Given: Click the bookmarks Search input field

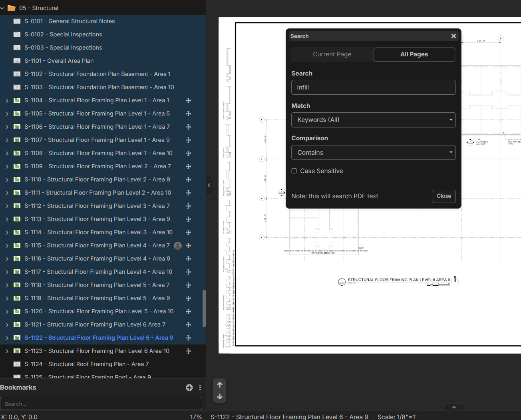Looking at the screenshot, I should click(x=101, y=404).
